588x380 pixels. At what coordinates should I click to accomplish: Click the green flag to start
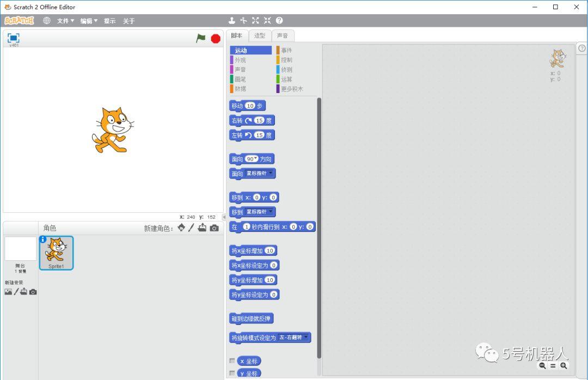pyautogui.click(x=200, y=38)
